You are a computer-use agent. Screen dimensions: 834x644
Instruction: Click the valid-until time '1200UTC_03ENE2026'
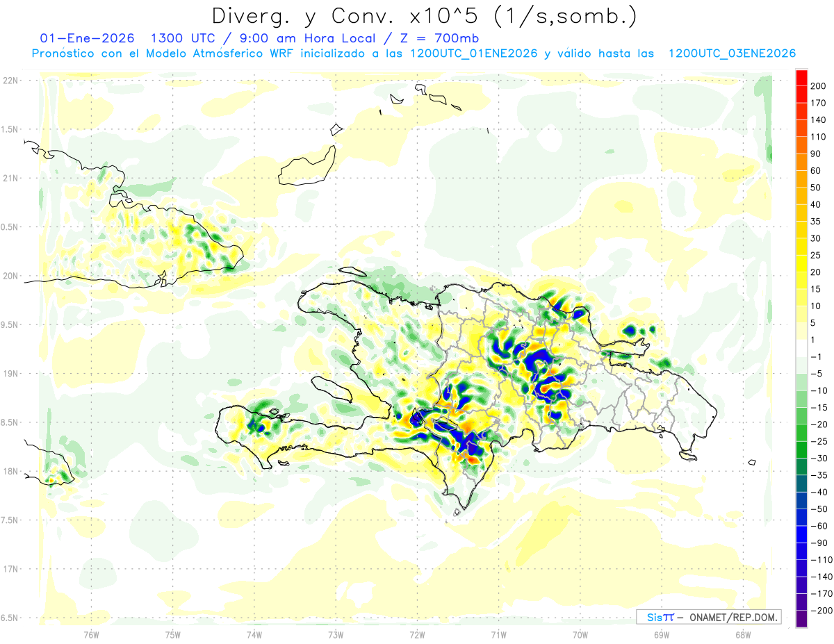[x=732, y=53]
